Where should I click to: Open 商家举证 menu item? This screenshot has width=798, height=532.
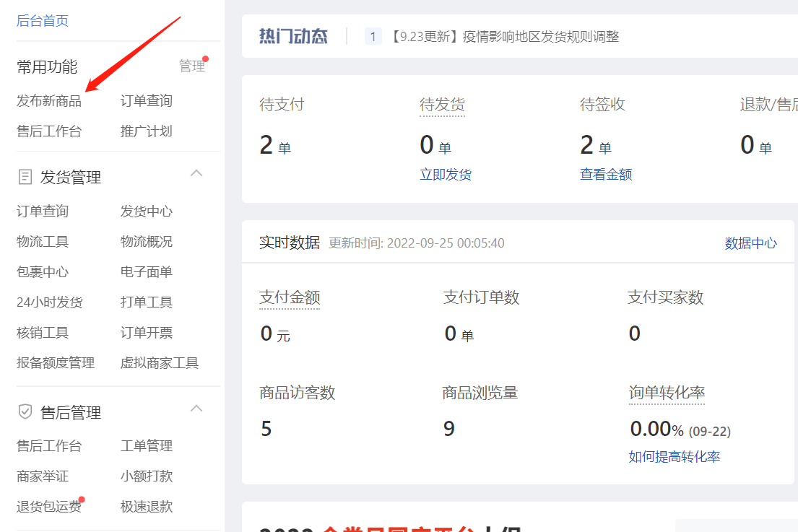point(43,476)
